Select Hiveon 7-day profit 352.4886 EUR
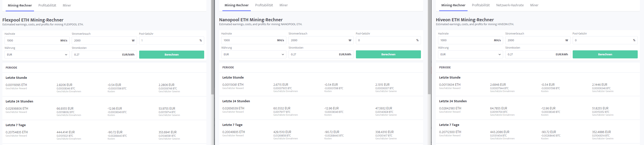 (602, 132)
